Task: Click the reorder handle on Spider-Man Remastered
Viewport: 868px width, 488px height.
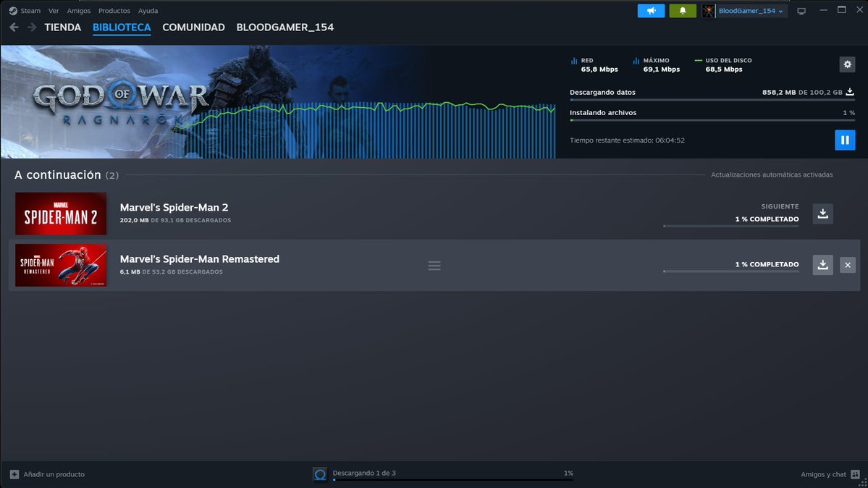Action: point(434,266)
